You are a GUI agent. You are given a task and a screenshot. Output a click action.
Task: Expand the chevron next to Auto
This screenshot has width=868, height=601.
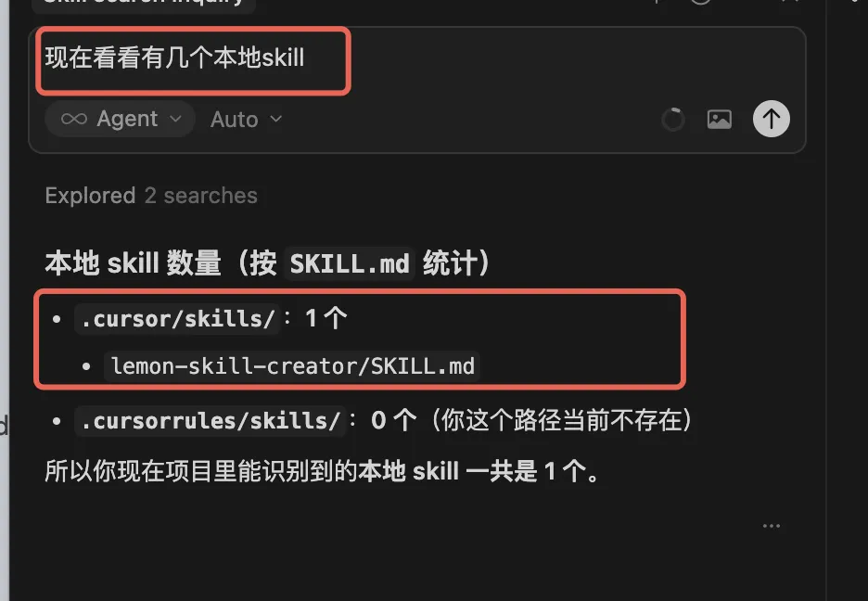(x=275, y=119)
